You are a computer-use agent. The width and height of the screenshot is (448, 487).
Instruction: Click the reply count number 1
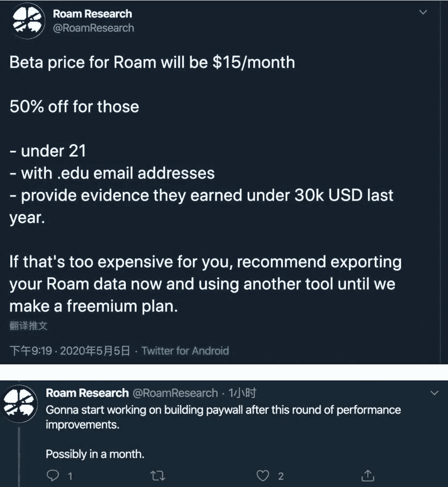(x=70, y=476)
